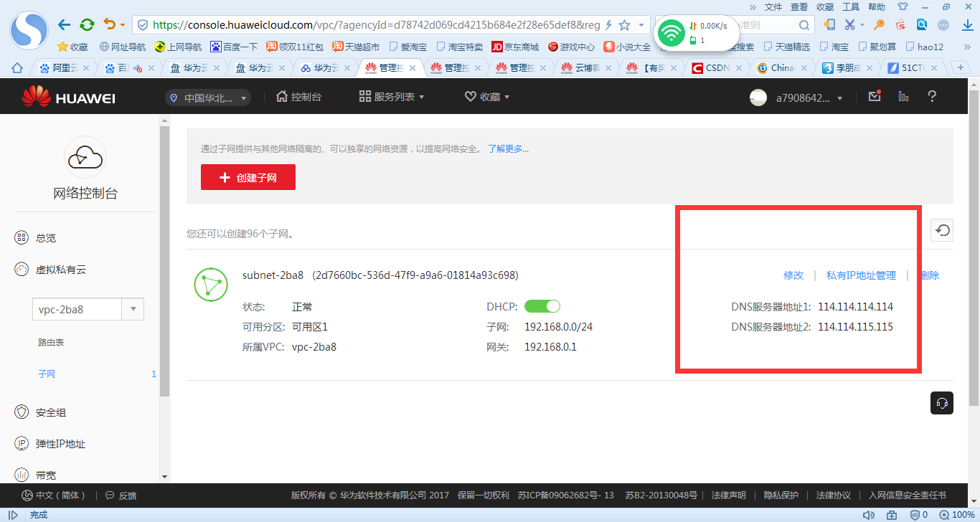Open the 查看 menu
The height and width of the screenshot is (522, 980).
799,6
